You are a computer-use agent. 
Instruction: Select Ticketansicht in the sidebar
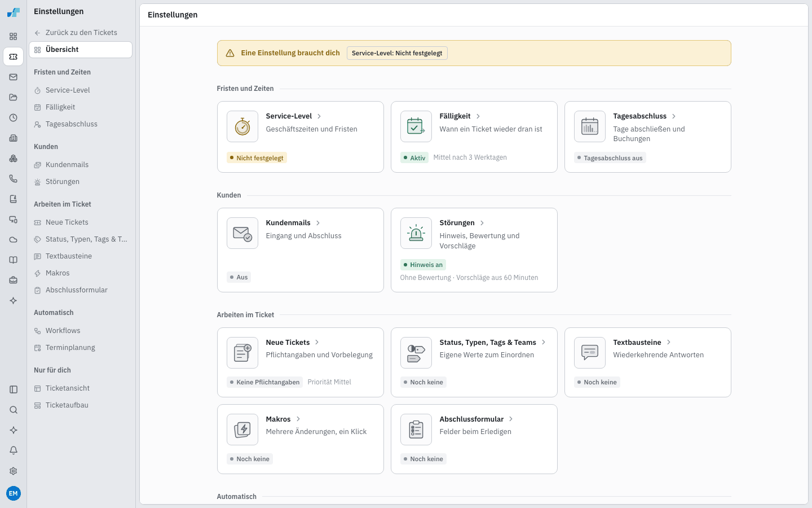81,388
